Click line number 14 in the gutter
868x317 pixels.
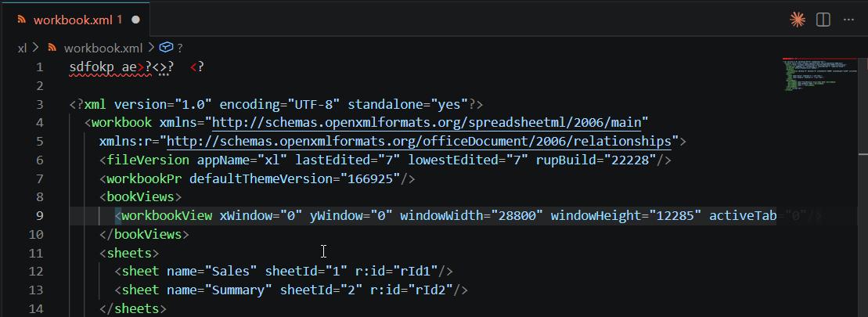(35, 308)
